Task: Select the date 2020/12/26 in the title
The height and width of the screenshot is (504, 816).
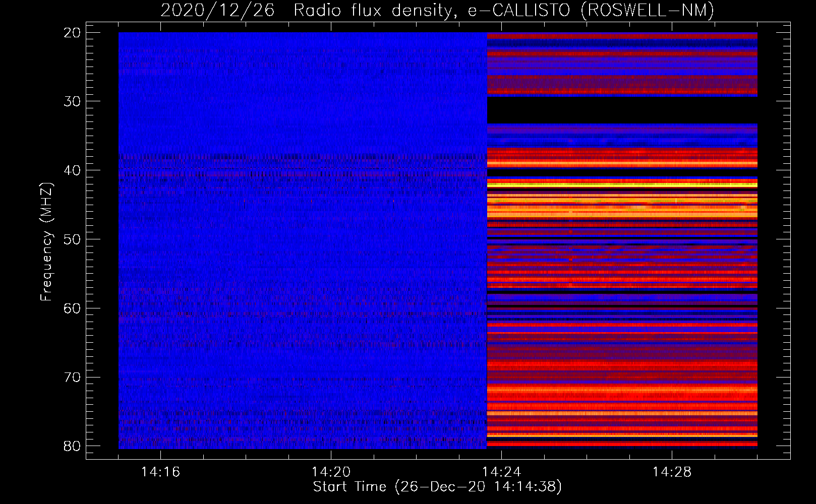Action: [217, 10]
